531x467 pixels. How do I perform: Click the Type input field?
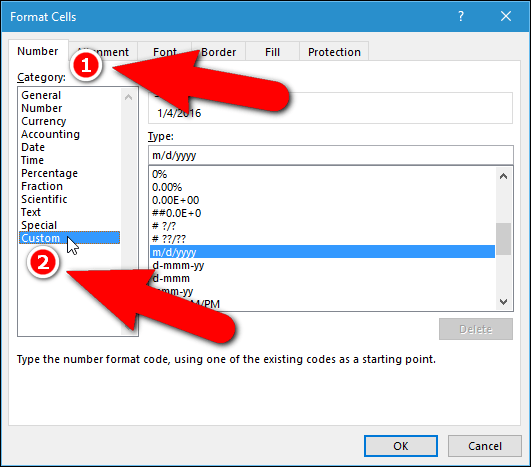pyautogui.click(x=331, y=155)
